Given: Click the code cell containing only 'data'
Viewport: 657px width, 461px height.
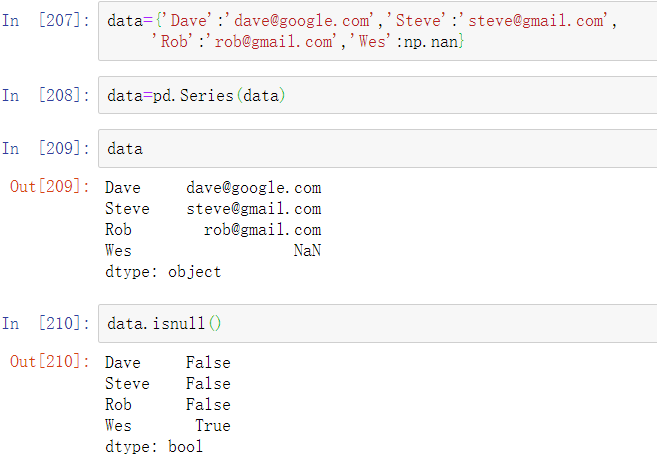Looking at the screenshot, I should [x=378, y=148].
